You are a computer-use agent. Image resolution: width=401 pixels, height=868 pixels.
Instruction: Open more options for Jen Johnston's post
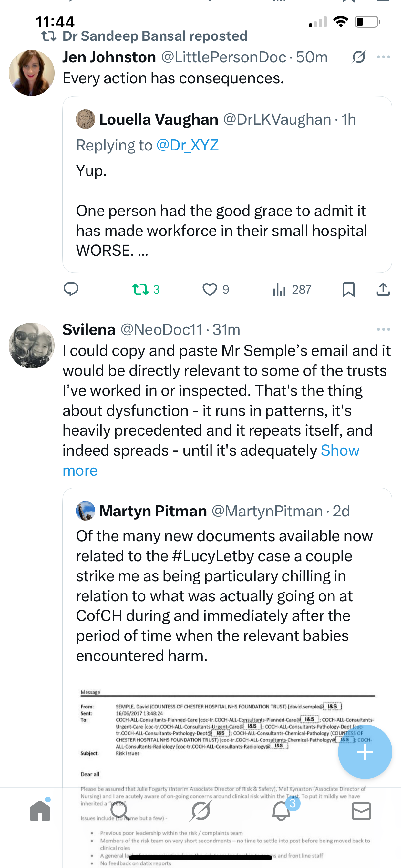point(384,57)
